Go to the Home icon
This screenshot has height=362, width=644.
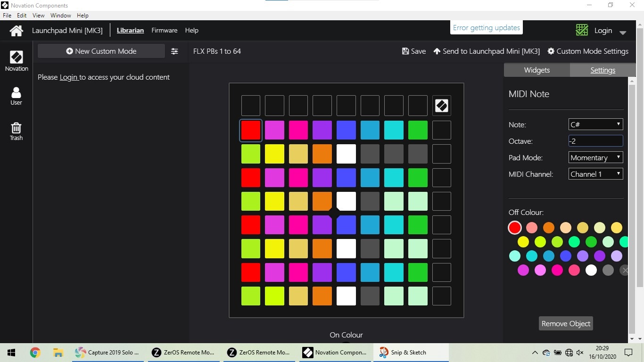click(x=16, y=31)
